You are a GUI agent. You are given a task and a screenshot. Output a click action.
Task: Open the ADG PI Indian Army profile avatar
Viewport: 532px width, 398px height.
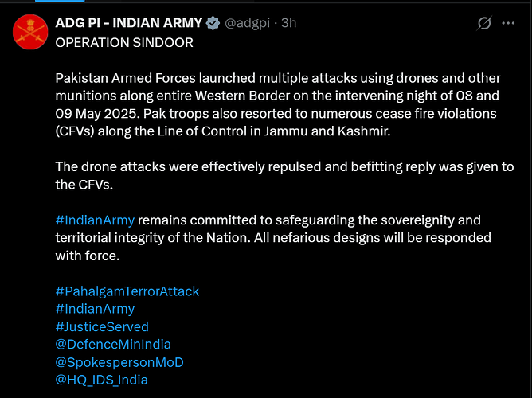(30, 32)
